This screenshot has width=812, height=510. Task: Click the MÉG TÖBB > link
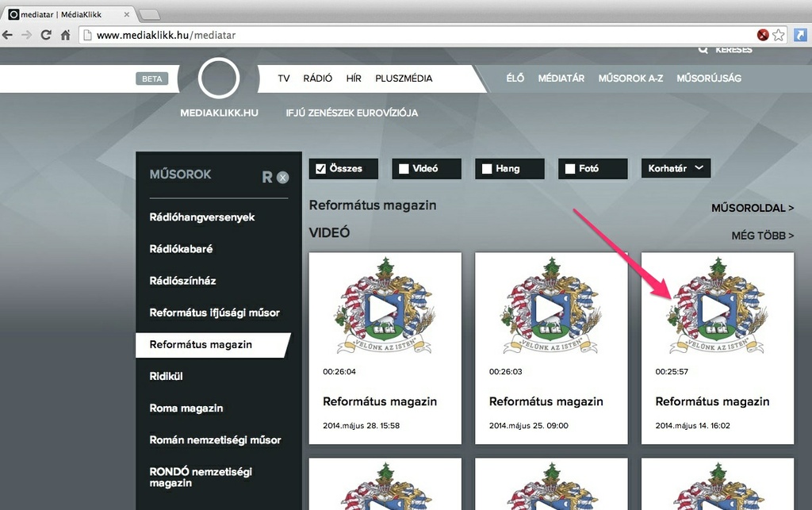763,236
